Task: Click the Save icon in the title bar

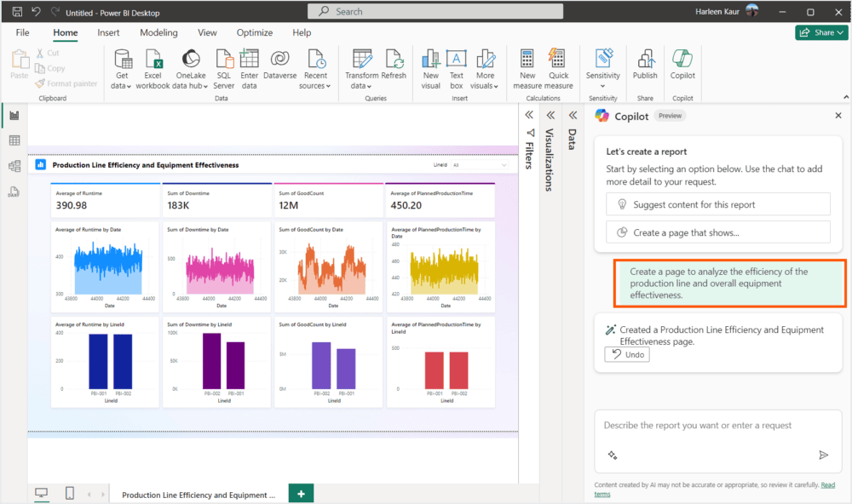Action: pyautogui.click(x=17, y=11)
